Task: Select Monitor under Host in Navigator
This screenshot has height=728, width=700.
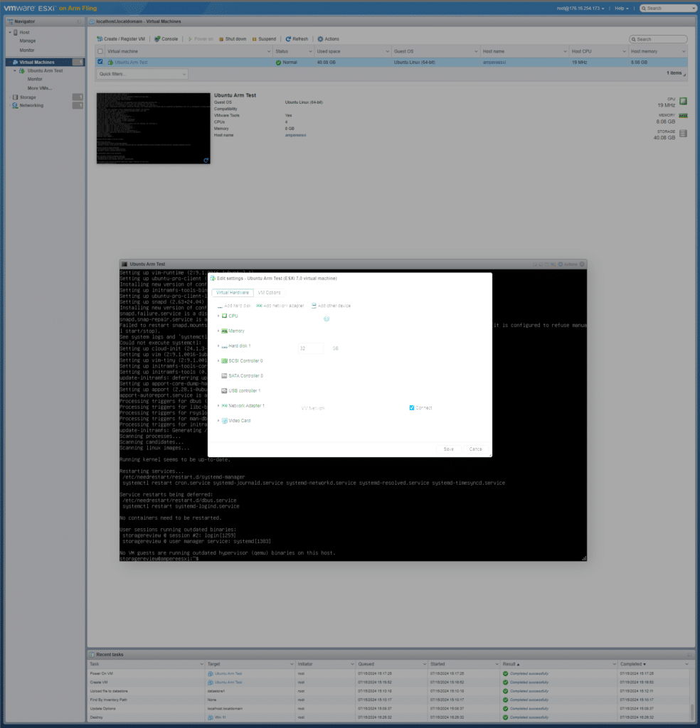Action: (27, 50)
